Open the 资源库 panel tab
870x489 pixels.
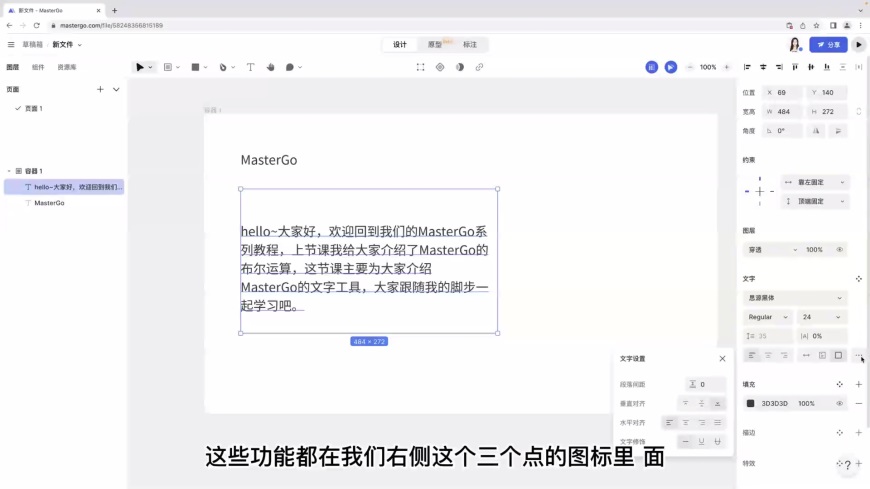click(67, 67)
